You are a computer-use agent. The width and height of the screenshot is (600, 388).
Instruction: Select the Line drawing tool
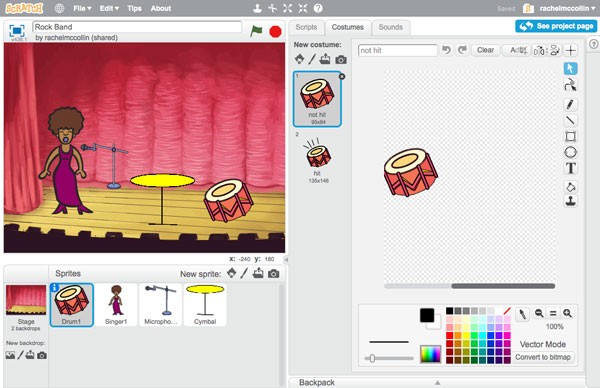[570, 120]
